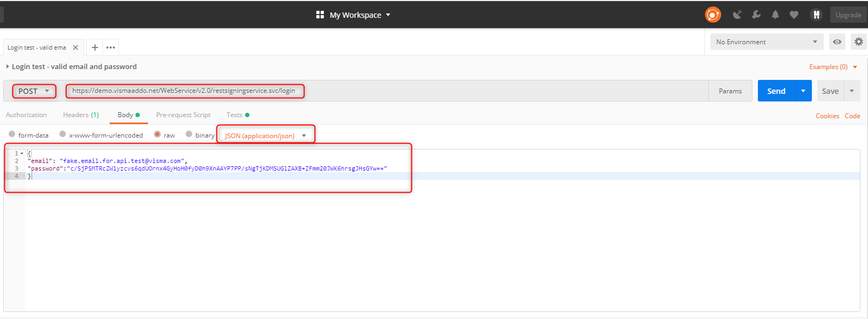Open the Cookies link
868x319 pixels.
[828, 116]
